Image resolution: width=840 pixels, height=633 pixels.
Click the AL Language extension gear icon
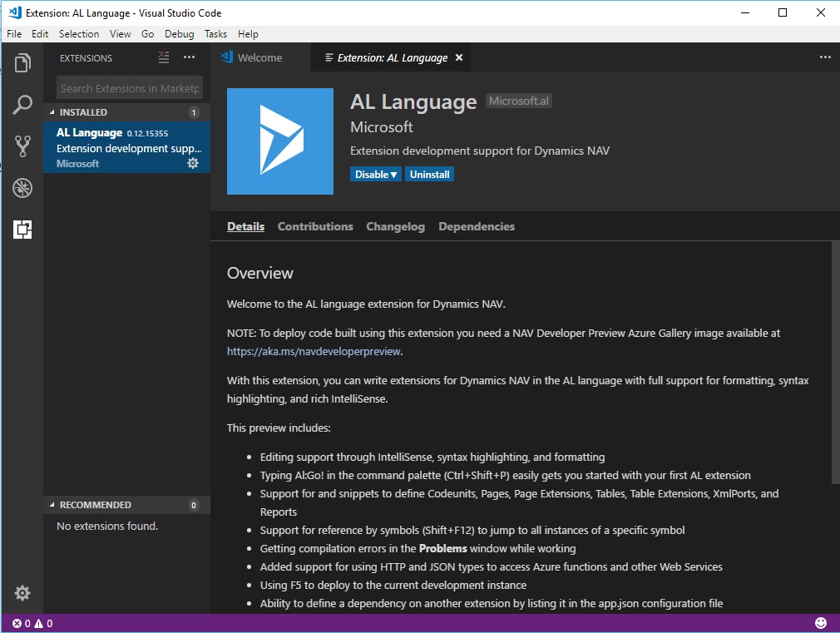[x=193, y=164]
